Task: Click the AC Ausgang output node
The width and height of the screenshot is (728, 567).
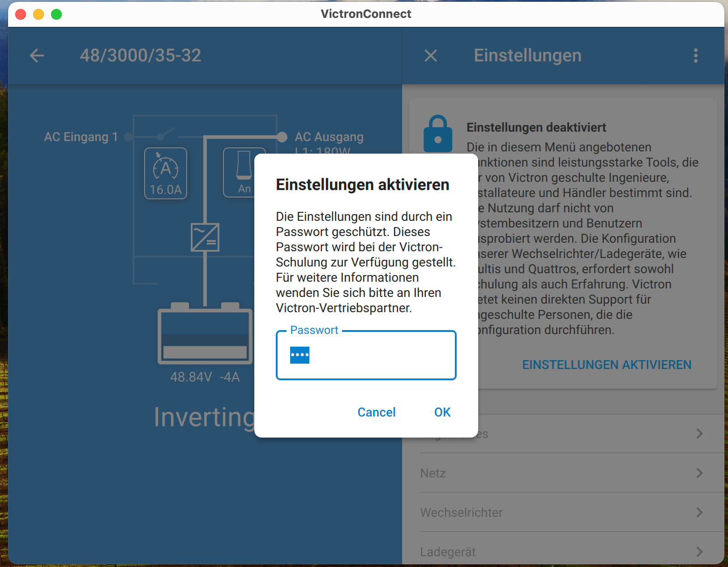Action: tap(282, 137)
